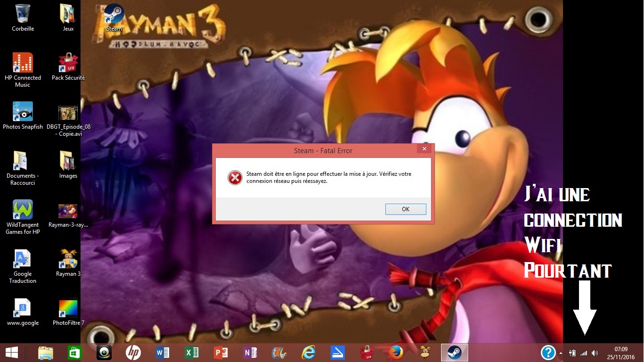
Task: Select the Photos Snapfish icon
Action: (23, 115)
